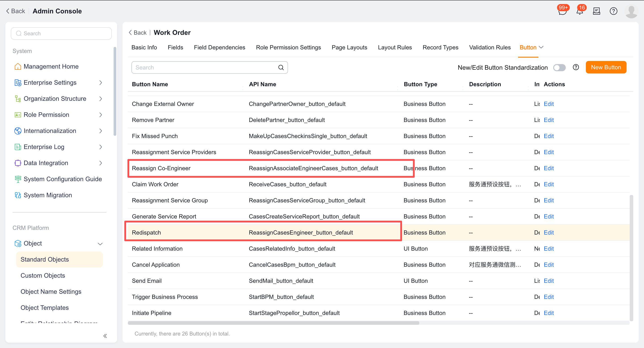The width and height of the screenshot is (644, 348).
Task: Click the magnifier icon in button search box
Action: (x=281, y=67)
